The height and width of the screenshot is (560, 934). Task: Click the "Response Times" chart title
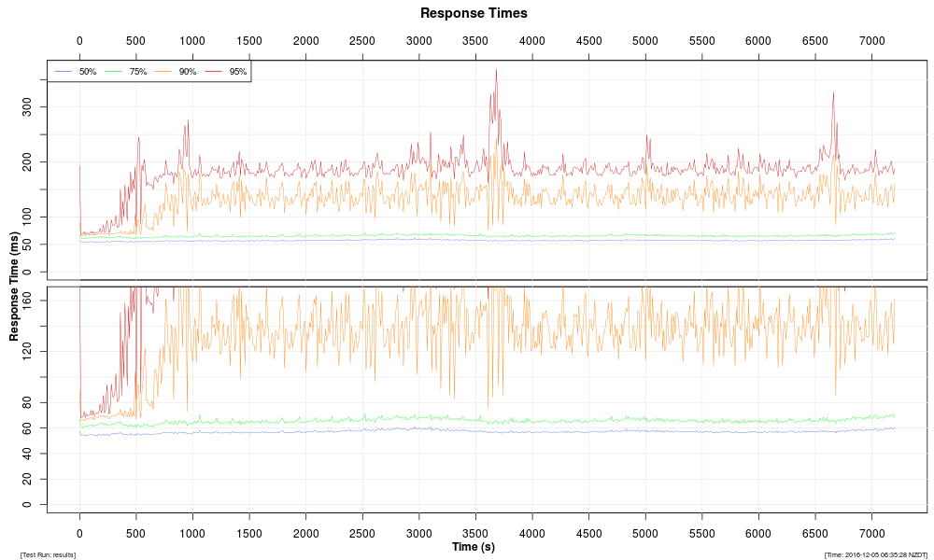point(474,13)
